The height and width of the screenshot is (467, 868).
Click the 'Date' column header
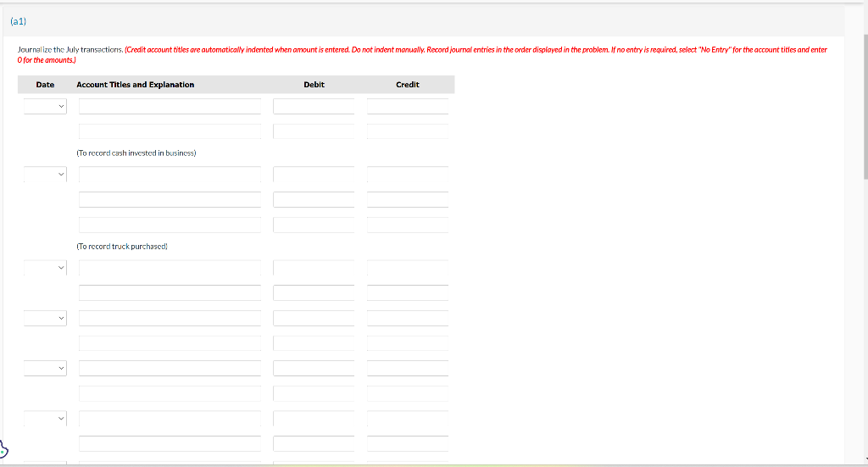click(x=45, y=85)
